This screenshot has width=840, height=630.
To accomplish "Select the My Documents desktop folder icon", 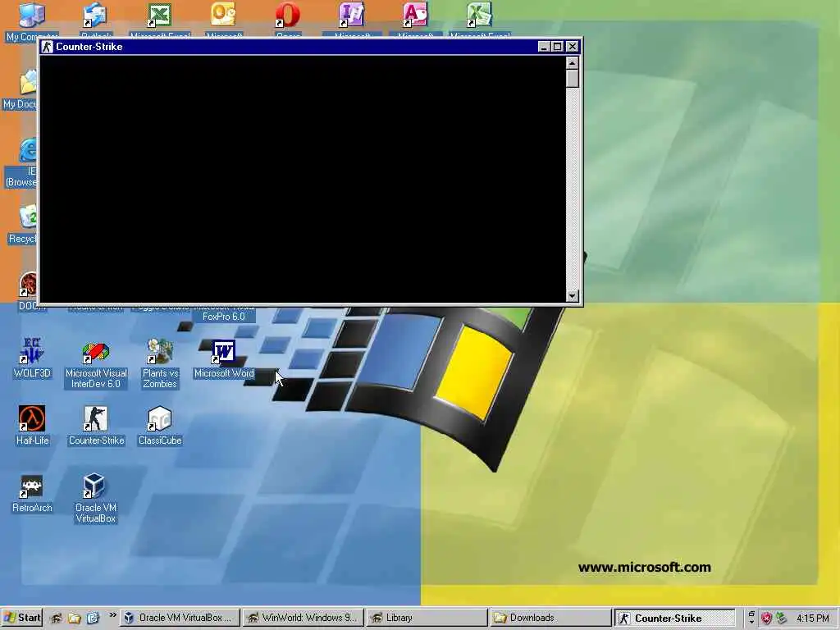I will (x=29, y=83).
